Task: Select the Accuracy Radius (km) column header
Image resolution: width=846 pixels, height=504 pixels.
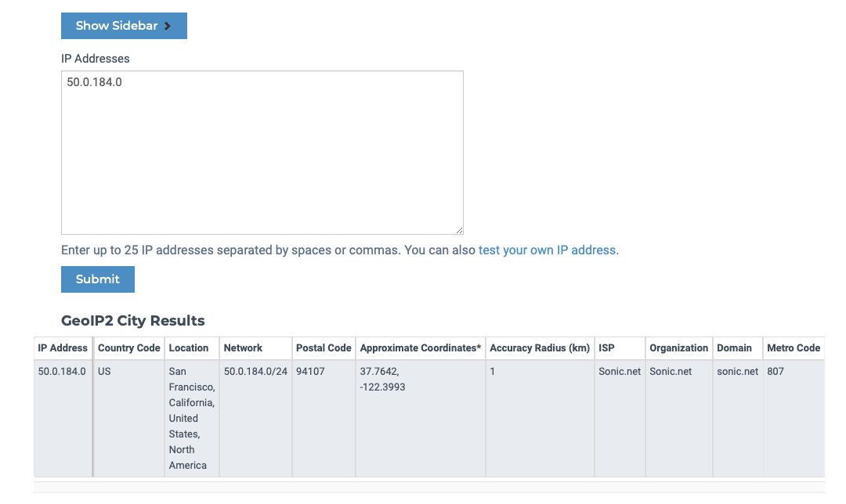Action: [540, 348]
